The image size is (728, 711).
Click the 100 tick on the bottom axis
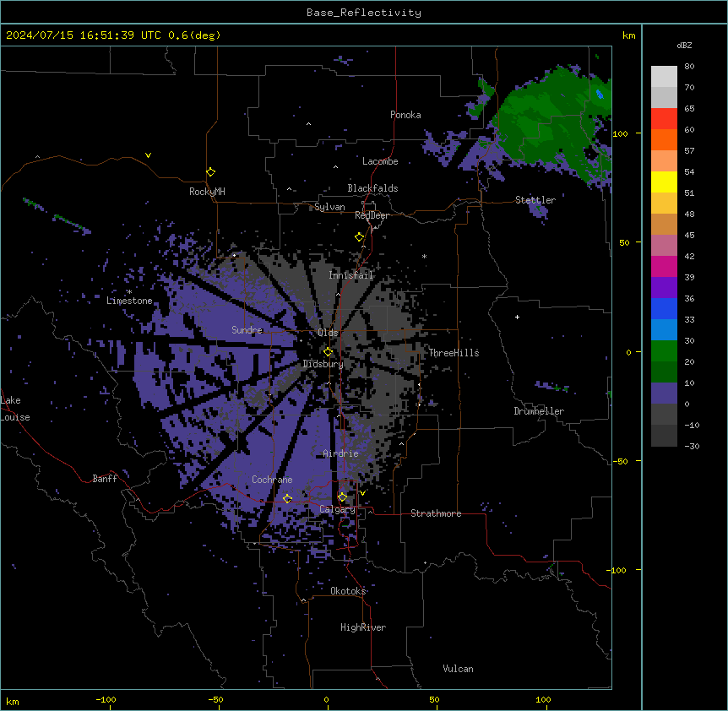[x=543, y=700]
